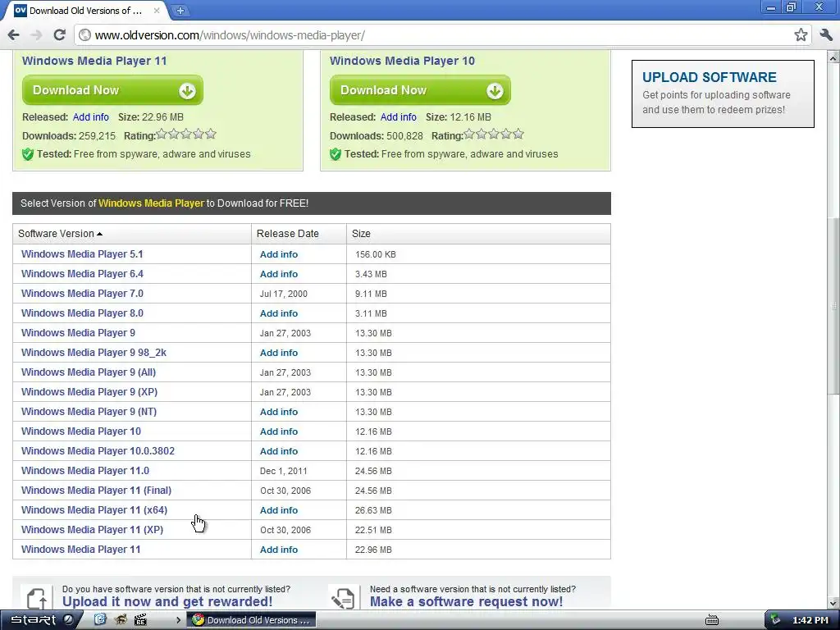840x630 pixels.
Task: Click the upload document icon
Action: pyautogui.click(x=36, y=598)
